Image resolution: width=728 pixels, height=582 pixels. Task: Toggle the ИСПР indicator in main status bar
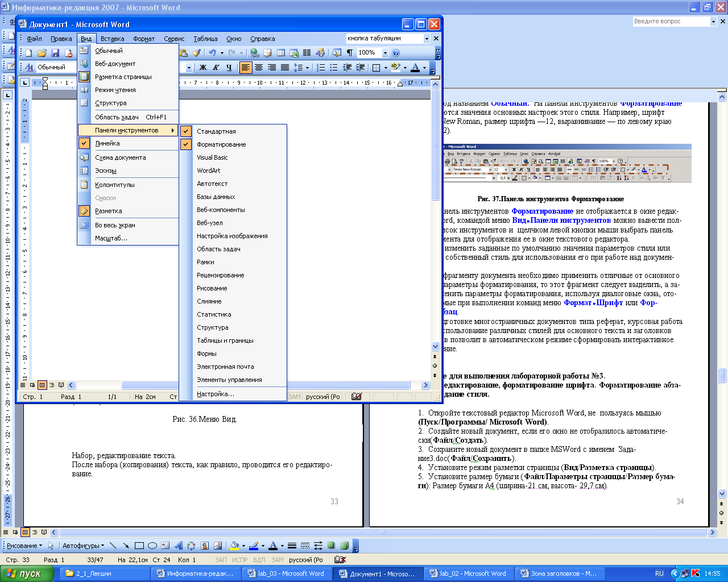pyautogui.click(x=240, y=560)
